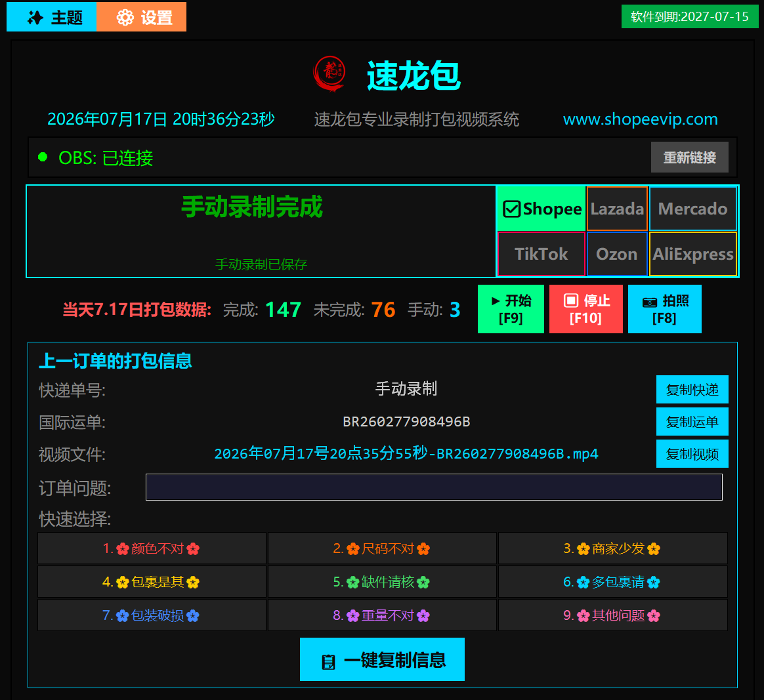Click completed count 147

(x=283, y=310)
